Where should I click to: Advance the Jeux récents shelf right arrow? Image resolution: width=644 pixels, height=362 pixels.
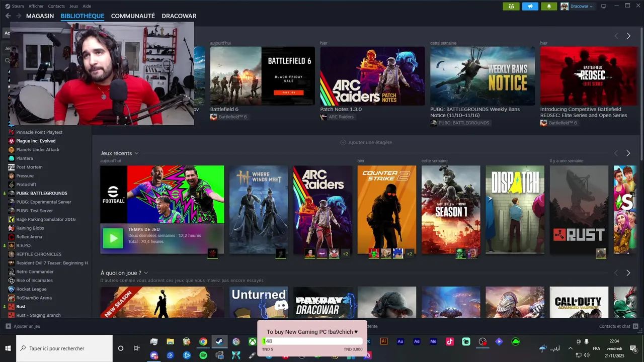628,153
